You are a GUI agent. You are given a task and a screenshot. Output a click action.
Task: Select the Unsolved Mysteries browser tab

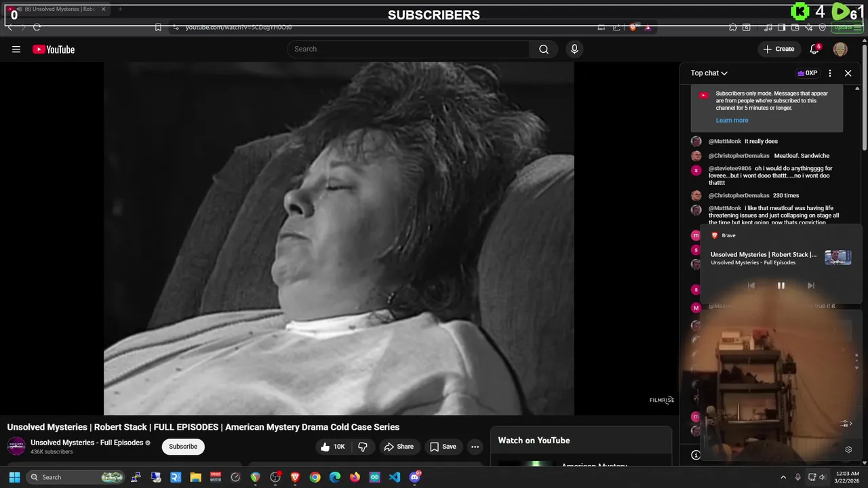coord(57,9)
